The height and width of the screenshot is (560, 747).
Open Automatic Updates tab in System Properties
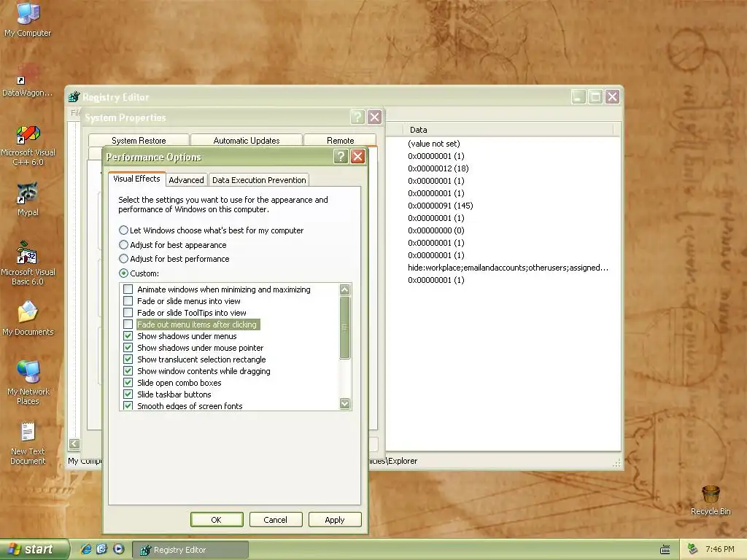pyautogui.click(x=247, y=141)
